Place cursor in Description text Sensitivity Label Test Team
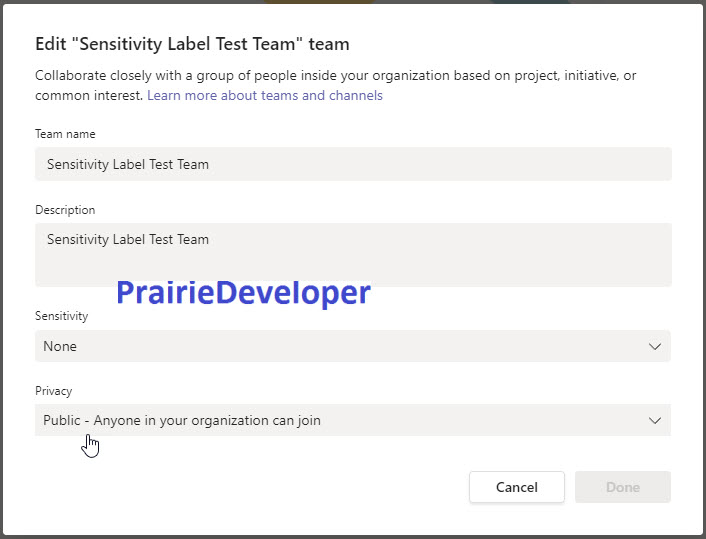706x539 pixels. pyautogui.click(x=128, y=239)
